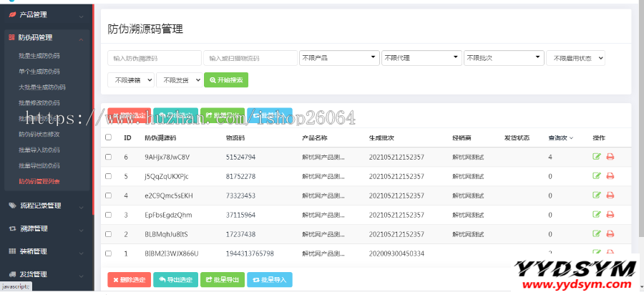Click the bottom red 删除选定 button

[129, 280]
